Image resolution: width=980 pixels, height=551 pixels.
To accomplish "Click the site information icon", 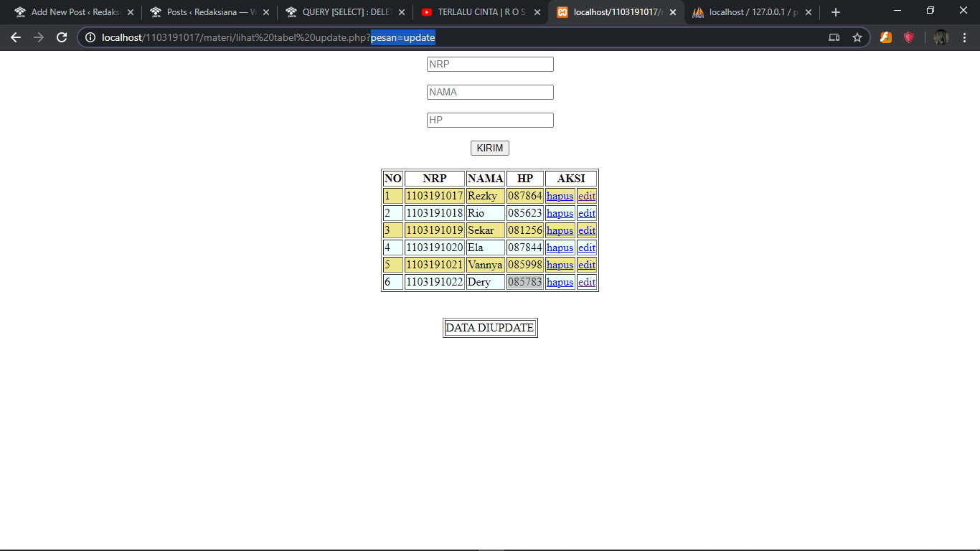I will tap(90, 37).
